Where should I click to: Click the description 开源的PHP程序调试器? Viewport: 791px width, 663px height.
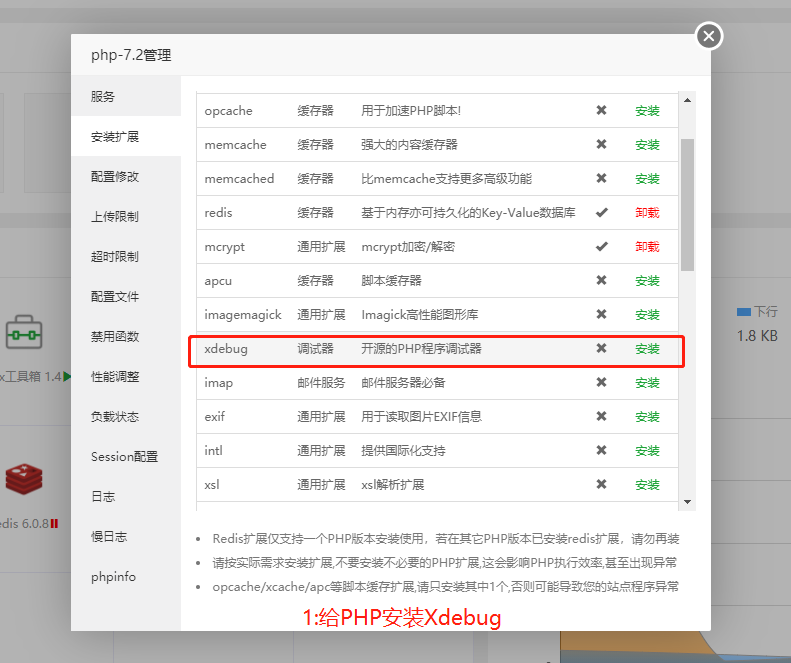pyautogui.click(x=421, y=349)
